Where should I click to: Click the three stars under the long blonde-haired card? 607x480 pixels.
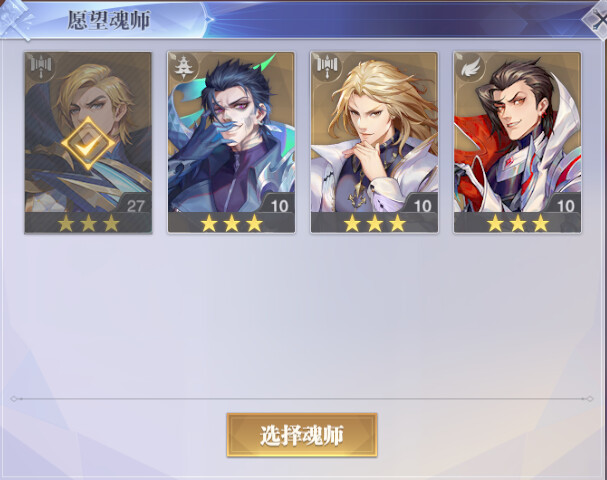coord(375,223)
